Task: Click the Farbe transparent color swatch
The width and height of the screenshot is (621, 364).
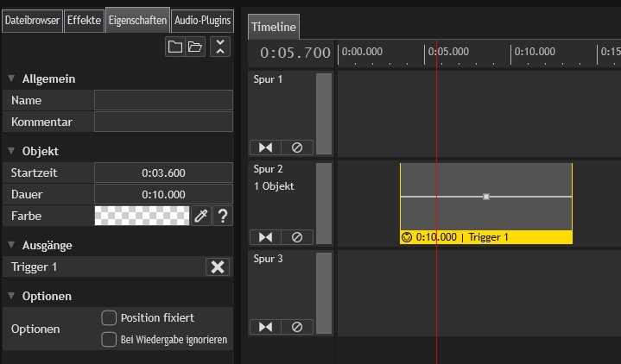Action: coord(142,216)
